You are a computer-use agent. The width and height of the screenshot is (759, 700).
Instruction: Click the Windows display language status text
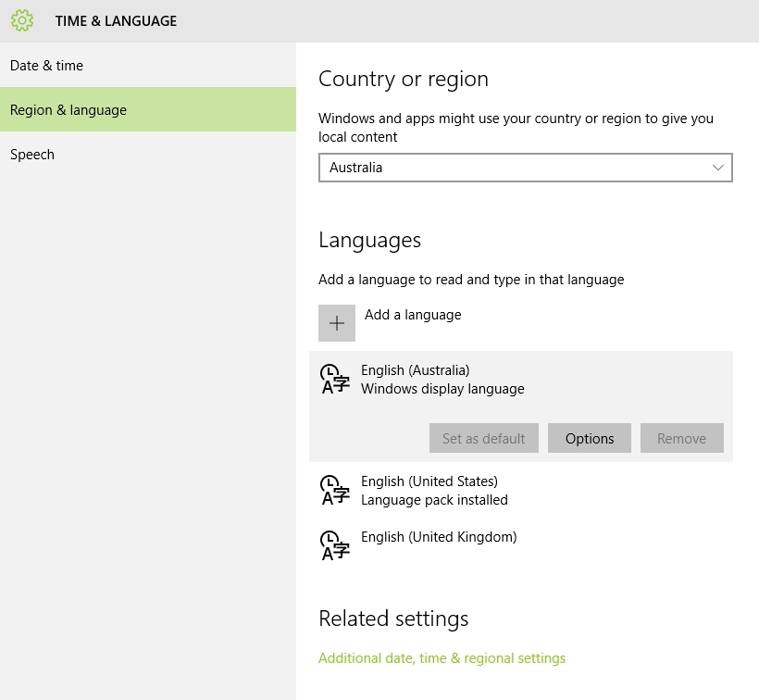443,389
